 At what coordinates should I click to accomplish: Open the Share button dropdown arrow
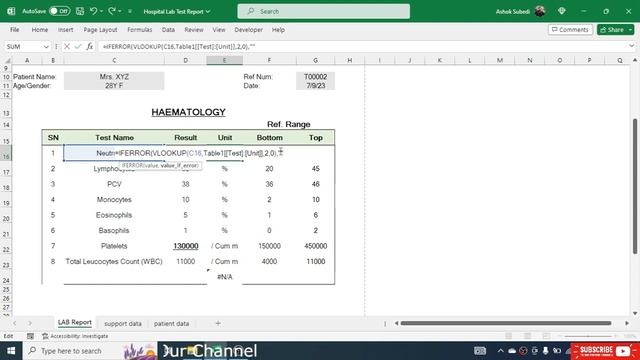point(631,30)
